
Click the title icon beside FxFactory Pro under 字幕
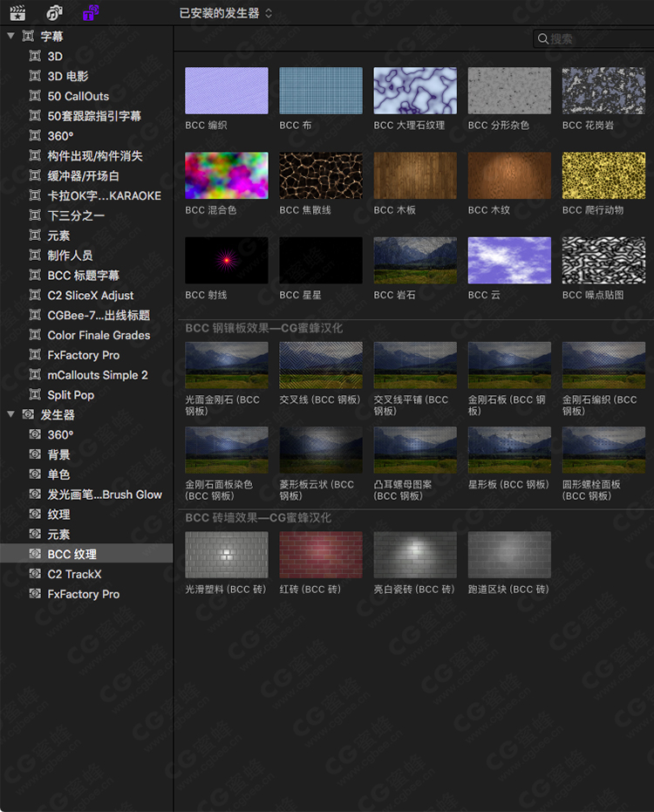(x=35, y=355)
